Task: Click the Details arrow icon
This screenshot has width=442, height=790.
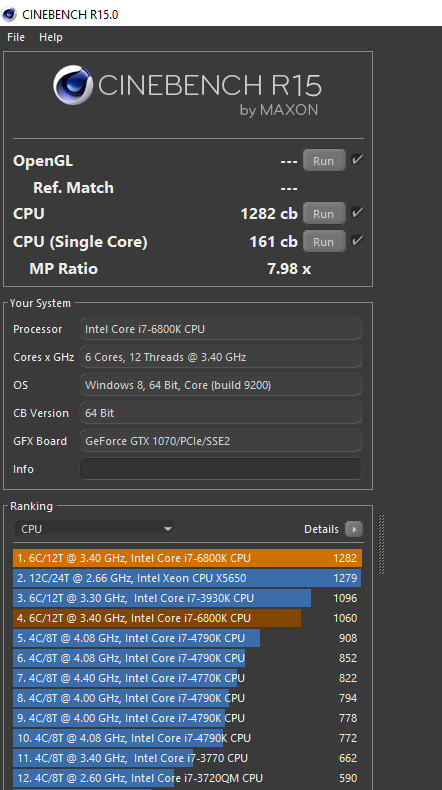Action: click(x=354, y=529)
